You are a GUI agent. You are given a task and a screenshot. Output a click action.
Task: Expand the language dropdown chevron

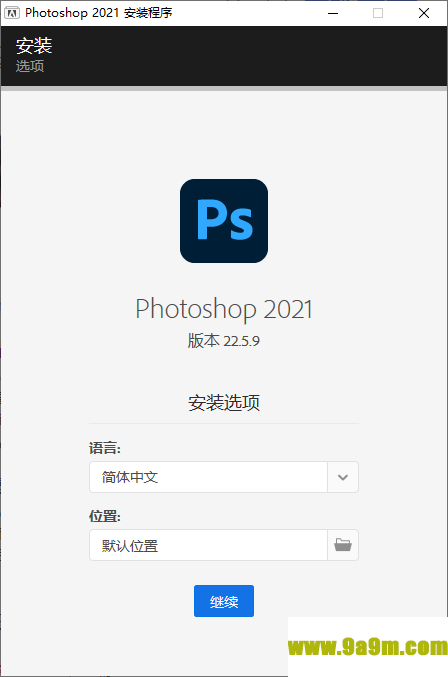click(x=343, y=477)
